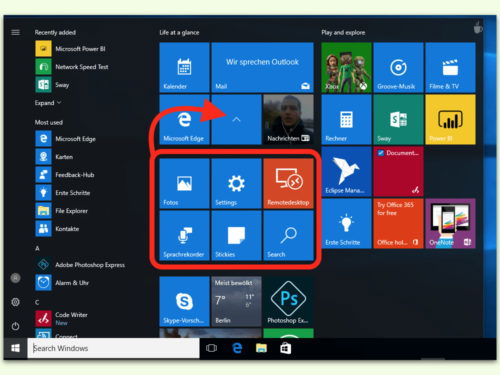
Task: Rename the Life at a glance group
Action: point(179,33)
